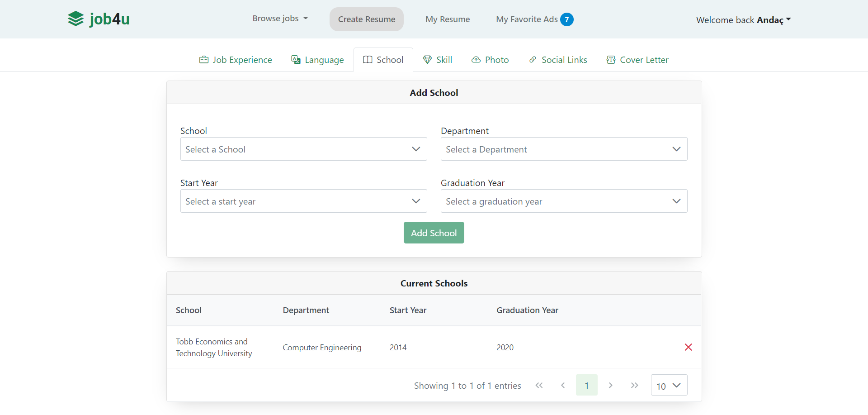Open the Select a start year dropdown
Screen dimensions: 868x415
(304, 201)
